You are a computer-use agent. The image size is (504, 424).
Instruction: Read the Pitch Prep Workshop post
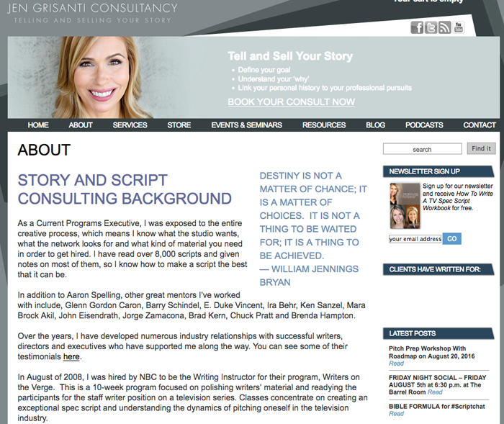click(x=396, y=364)
